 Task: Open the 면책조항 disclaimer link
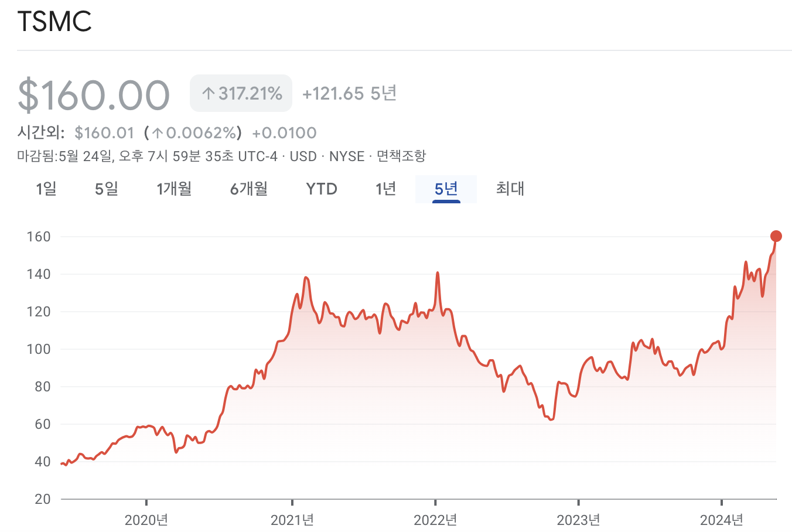click(402, 156)
